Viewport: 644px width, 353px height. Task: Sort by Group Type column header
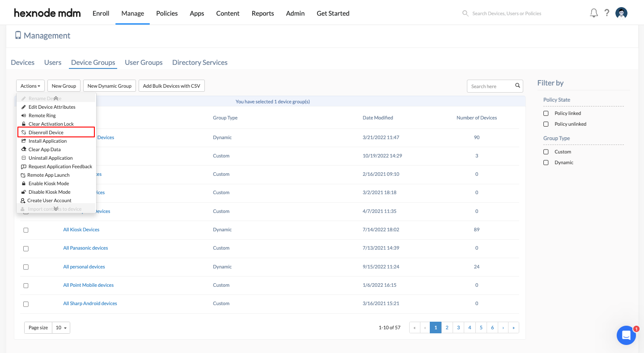[225, 118]
